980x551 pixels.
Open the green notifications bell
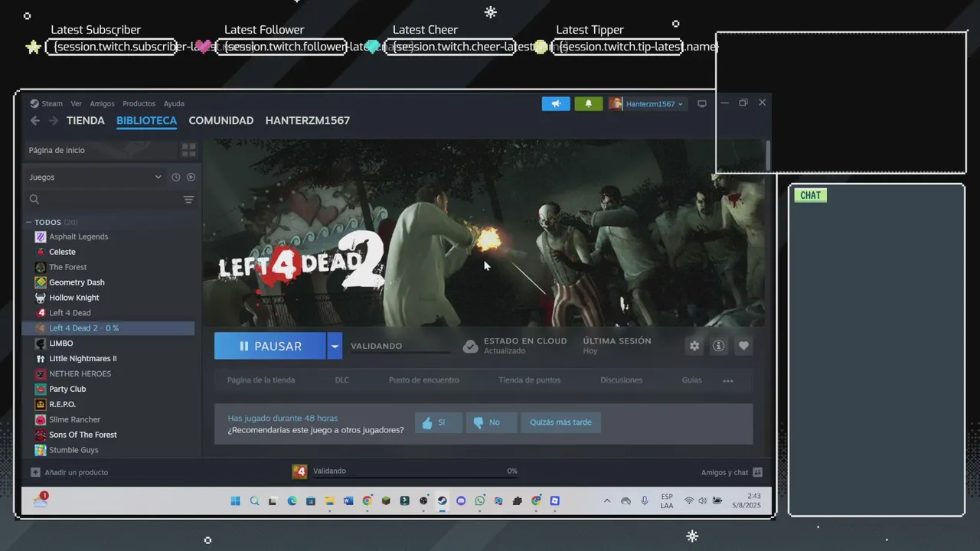tap(589, 103)
